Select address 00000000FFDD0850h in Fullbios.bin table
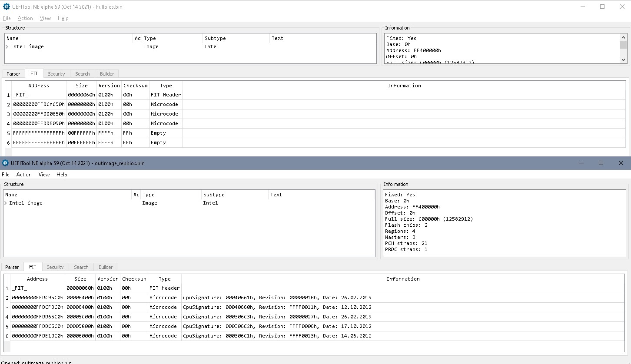The width and height of the screenshot is (631, 364). 39,114
